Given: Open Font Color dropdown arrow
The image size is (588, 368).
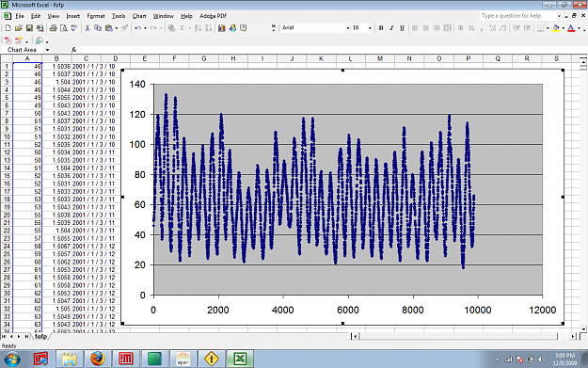Looking at the screenshot, I should [x=579, y=28].
